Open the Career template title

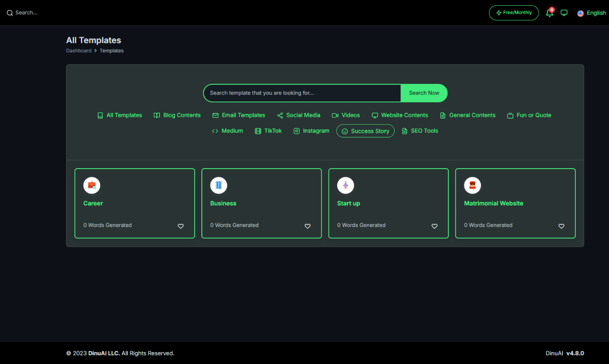(x=93, y=204)
